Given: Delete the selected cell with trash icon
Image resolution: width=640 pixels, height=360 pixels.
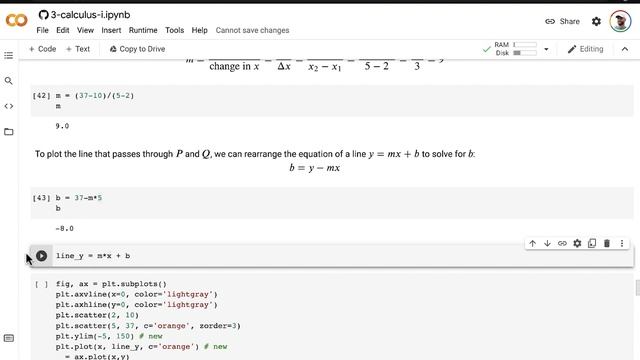Looking at the screenshot, I should [607, 244].
